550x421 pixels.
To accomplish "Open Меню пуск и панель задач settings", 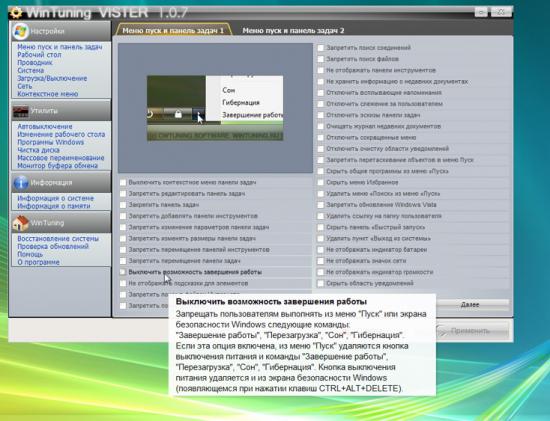I will (60, 47).
